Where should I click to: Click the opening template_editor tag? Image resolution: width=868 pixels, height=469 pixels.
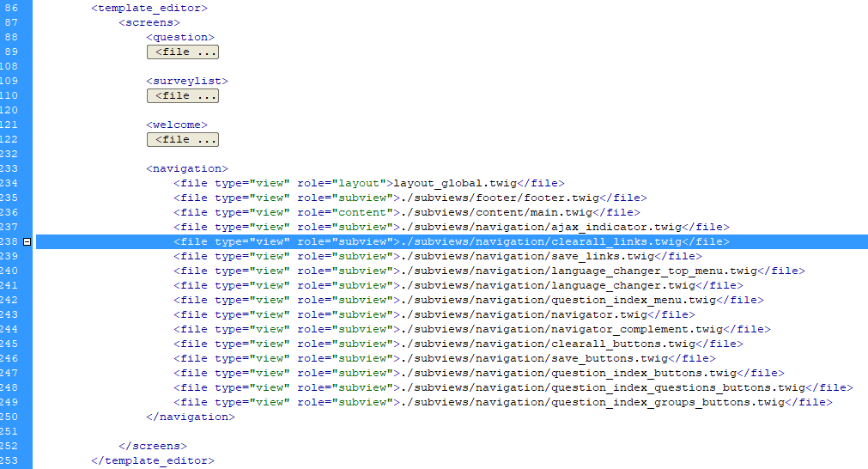pos(149,9)
